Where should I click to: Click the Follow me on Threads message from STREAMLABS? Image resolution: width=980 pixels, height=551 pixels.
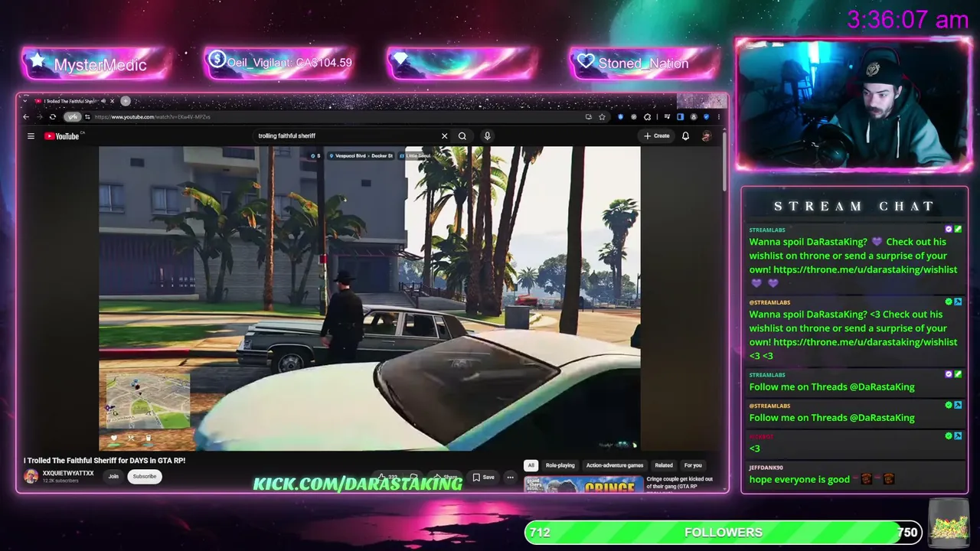click(832, 387)
